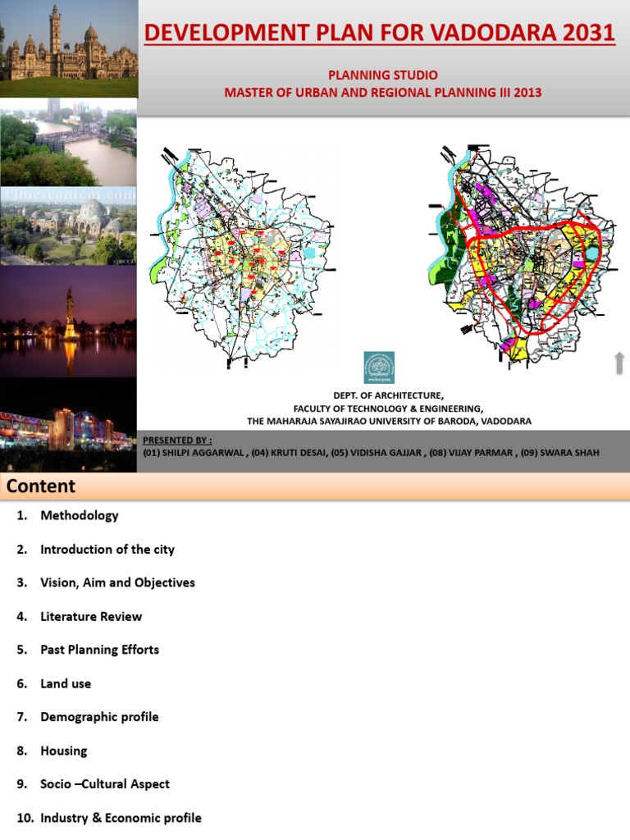This screenshot has height=840, width=630.
Task: Open the illuminated railway station photo
Action: tap(69, 425)
